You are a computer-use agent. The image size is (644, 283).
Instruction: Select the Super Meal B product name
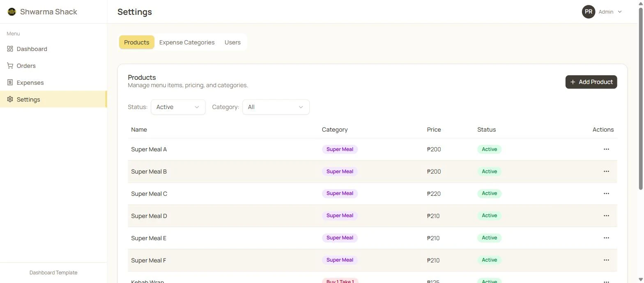pos(149,172)
